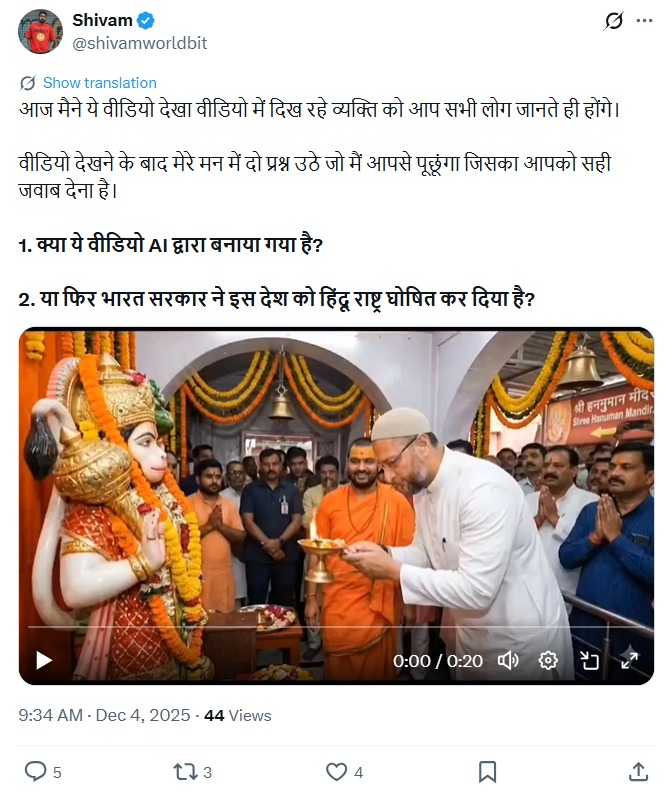Click the Show translation link
Image resolution: width=672 pixels, height=796 pixels.
99,83
